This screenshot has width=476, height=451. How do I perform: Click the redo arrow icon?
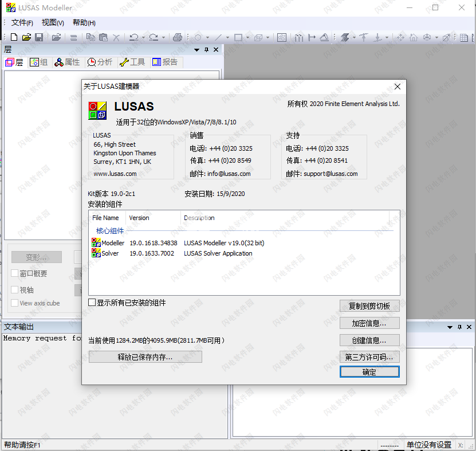[x=154, y=37]
